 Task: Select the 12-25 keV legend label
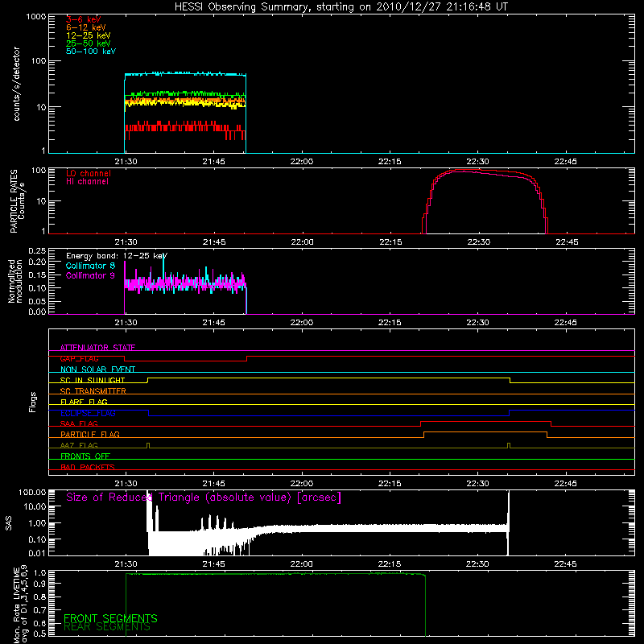point(89,35)
